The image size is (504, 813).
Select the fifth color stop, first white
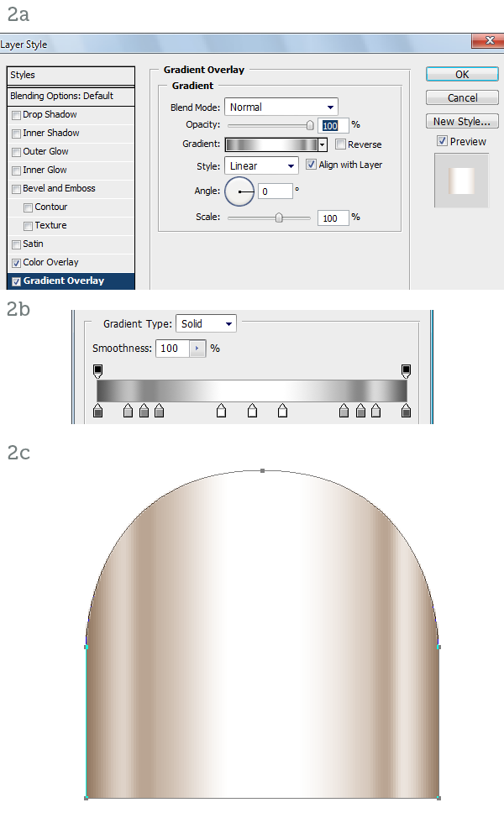[x=222, y=411]
